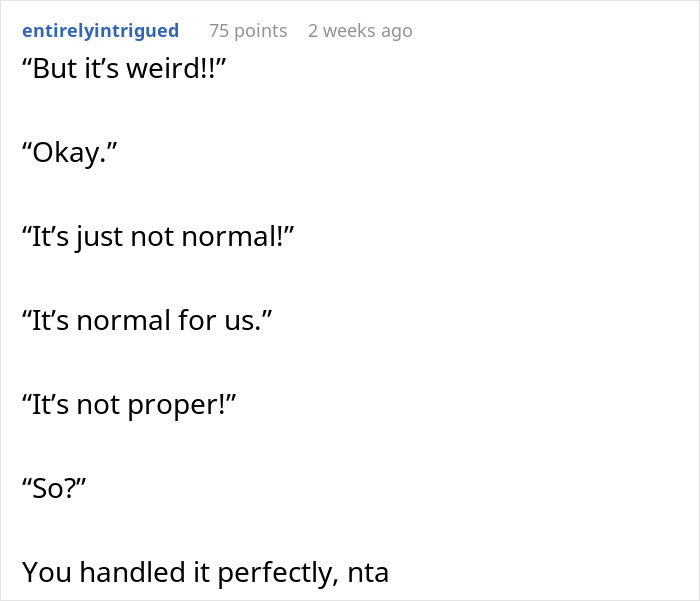
Task: Click the 75 points score label
Action: (248, 31)
